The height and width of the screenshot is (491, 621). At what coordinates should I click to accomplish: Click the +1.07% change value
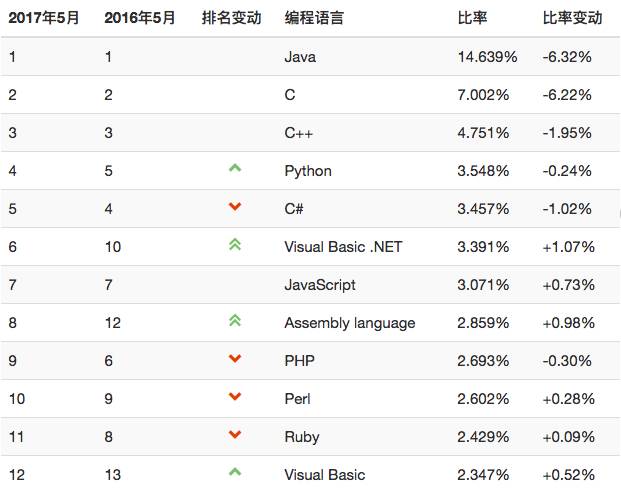(x=568, y=247)
